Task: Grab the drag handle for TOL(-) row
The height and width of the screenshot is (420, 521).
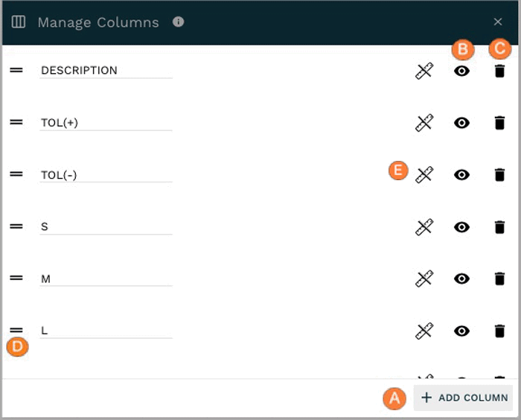Action: click(16, 174)
